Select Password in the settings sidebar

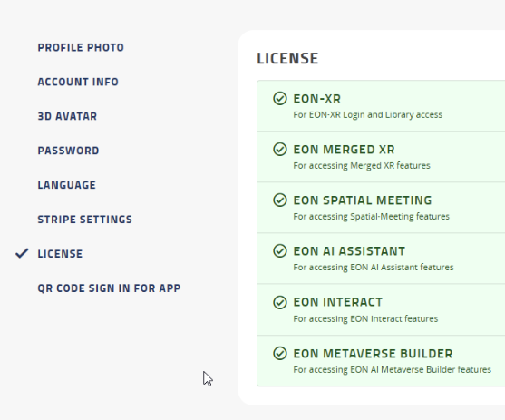tap(68, 151)
